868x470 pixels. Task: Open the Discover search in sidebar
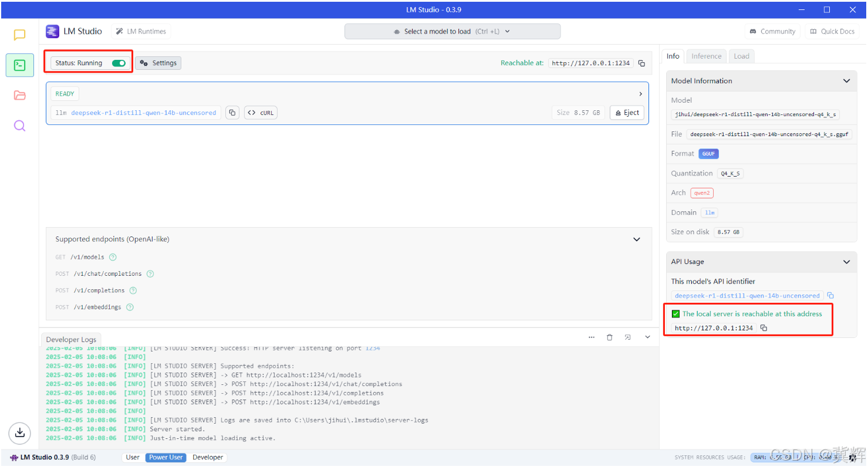[x=19, y=126]
